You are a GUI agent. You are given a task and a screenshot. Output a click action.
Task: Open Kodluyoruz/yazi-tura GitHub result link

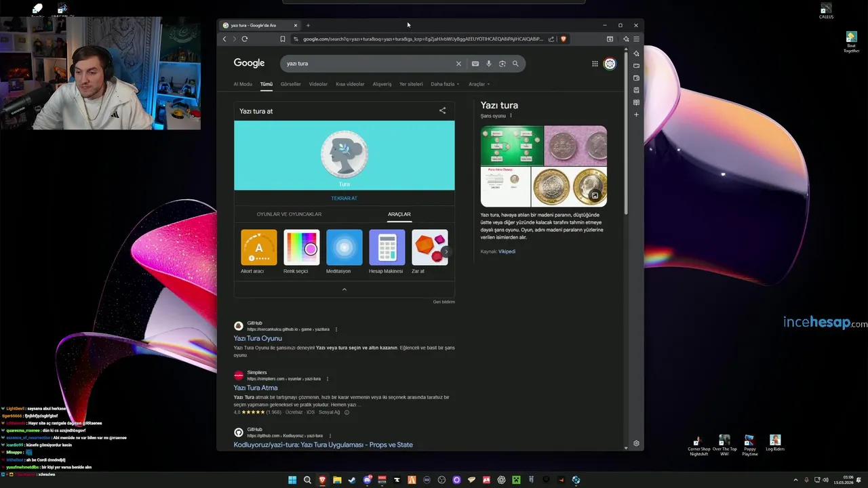pos(323,445)
